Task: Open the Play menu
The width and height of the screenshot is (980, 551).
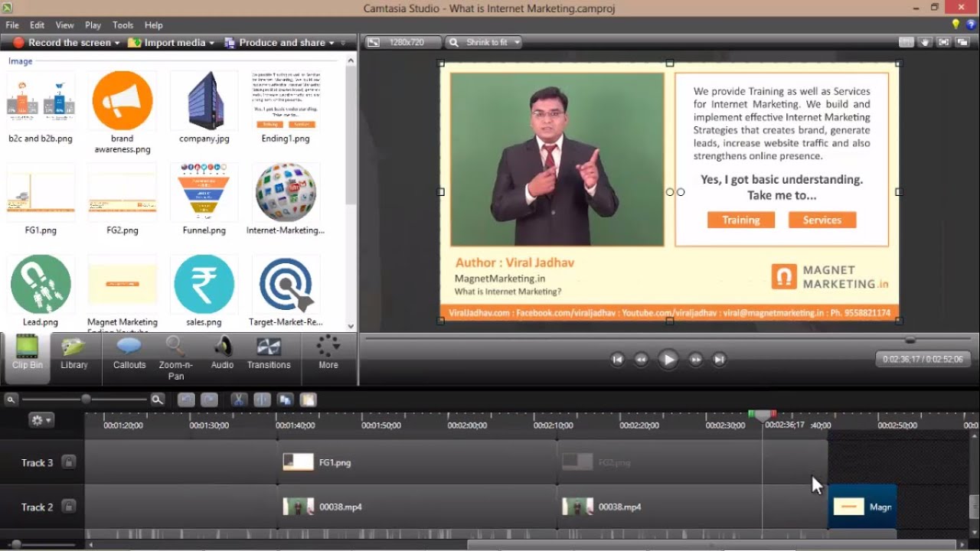Action: 93,25
